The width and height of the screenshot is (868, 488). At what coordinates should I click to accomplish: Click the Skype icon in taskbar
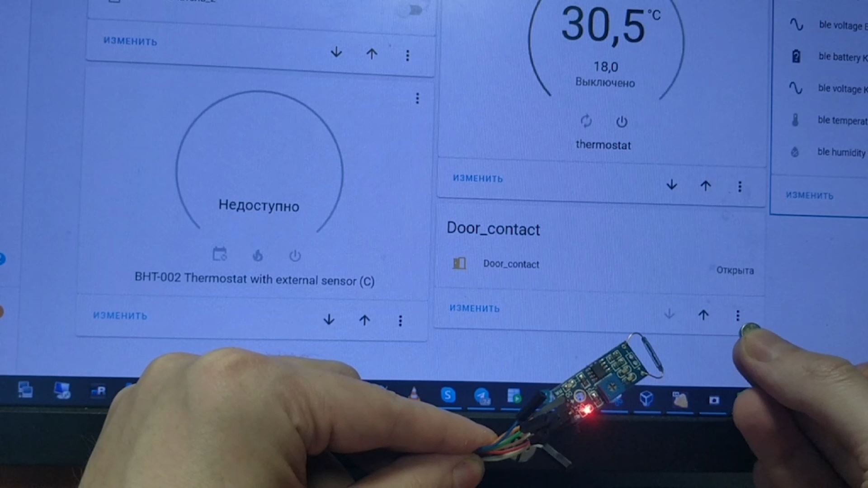coord(448,393)
